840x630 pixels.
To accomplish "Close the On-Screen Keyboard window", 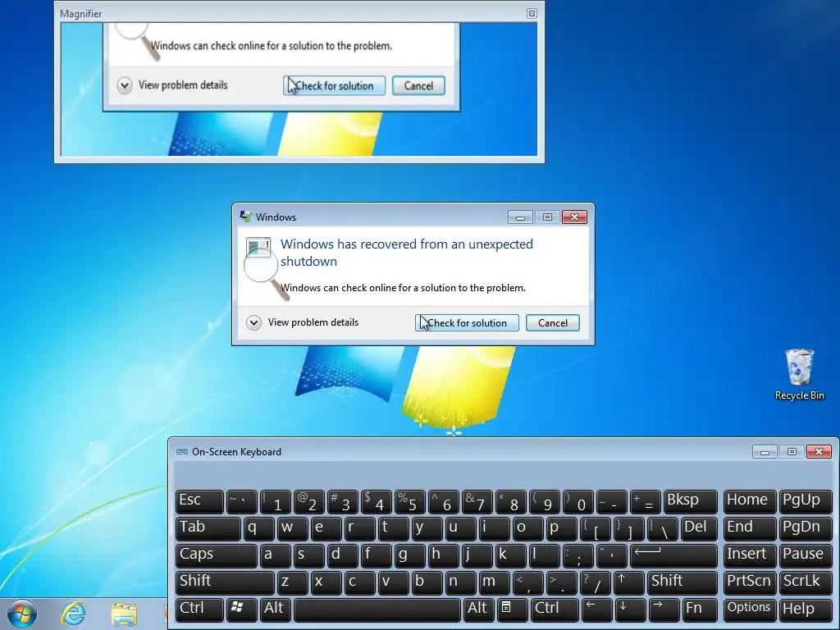I will click(819, 452).
